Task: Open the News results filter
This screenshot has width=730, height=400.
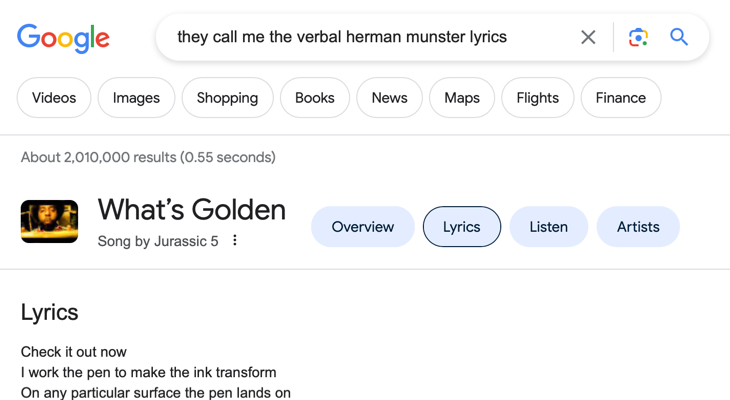Action: coord(389,98)
